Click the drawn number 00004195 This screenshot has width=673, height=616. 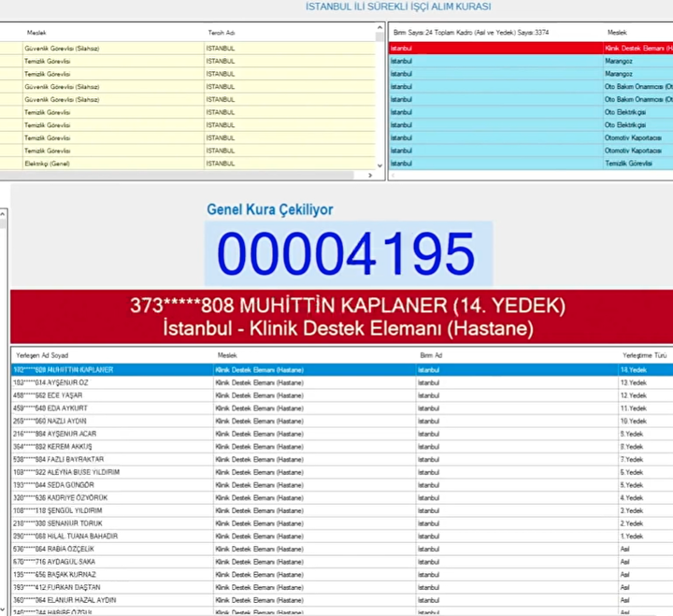coord(347,253)
